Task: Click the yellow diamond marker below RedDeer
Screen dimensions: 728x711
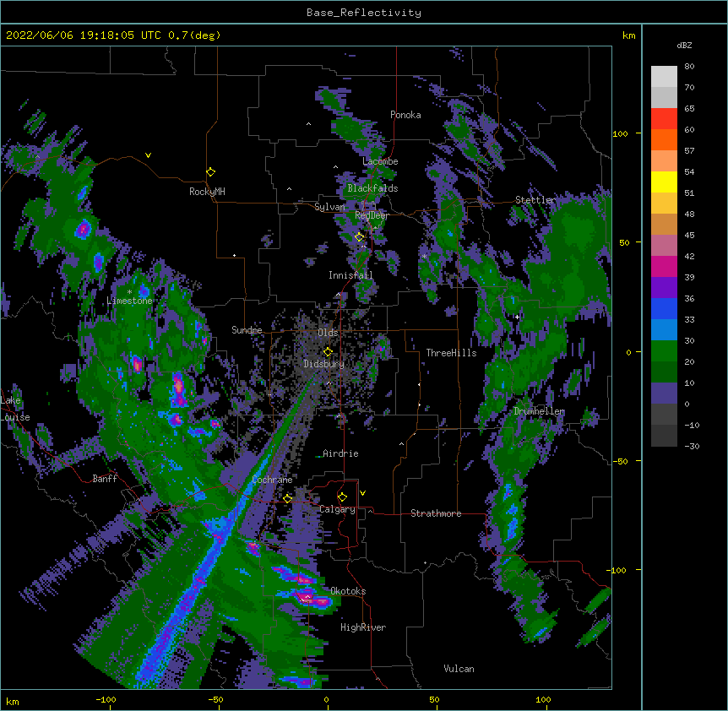Action: coord(359,236)
